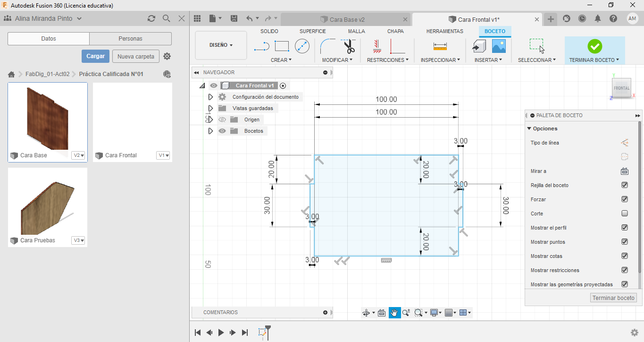Click the Insert image icon

(499, 46)
